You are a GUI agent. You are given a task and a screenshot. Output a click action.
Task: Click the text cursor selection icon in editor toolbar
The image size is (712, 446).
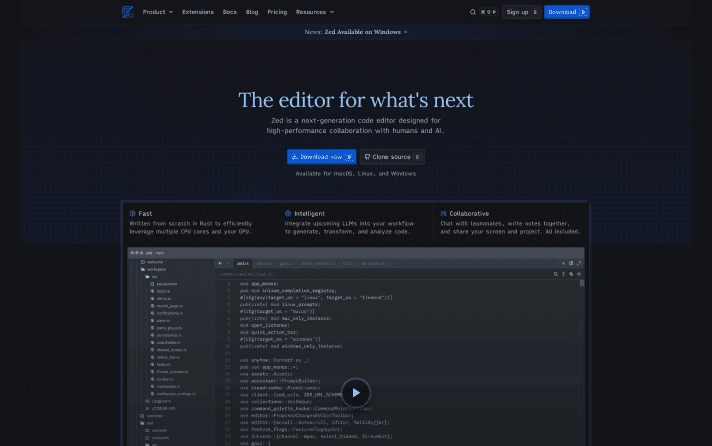point(564,274)
